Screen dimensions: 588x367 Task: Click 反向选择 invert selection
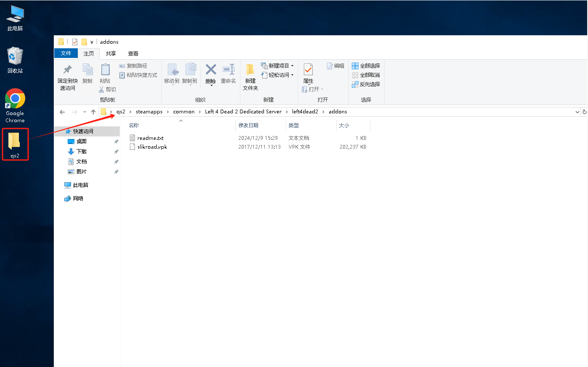(x=366, y=84)
